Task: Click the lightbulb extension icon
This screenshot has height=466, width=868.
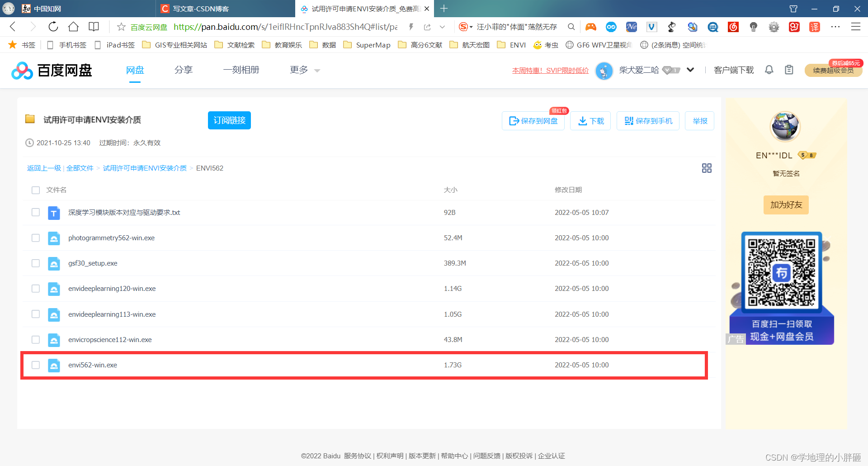Action: (754, 27)
